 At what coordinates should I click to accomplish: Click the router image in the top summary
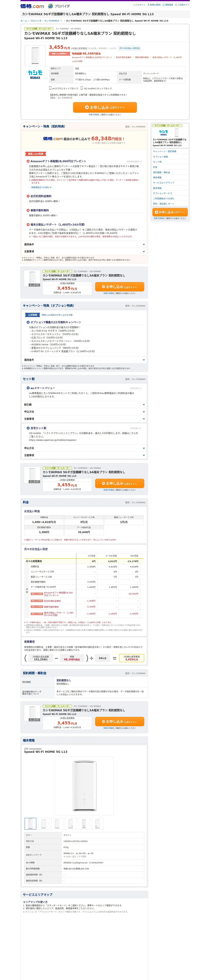tap(35, 56)
